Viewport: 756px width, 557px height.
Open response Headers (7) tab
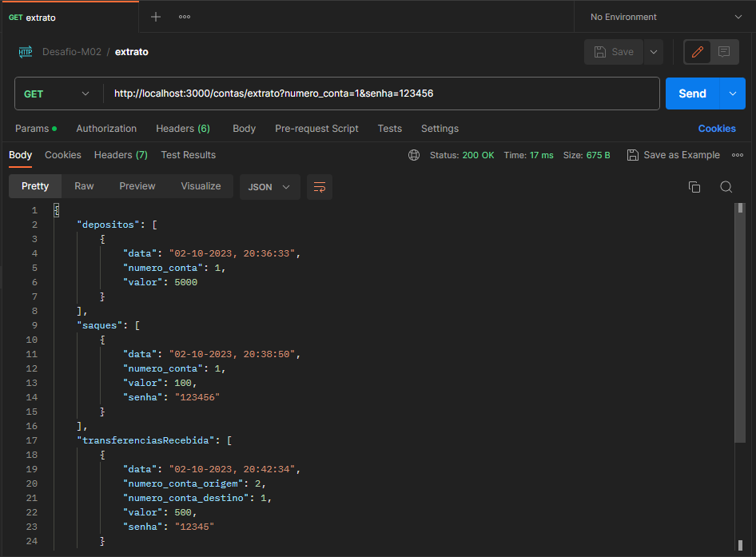[x=121, y=155]
